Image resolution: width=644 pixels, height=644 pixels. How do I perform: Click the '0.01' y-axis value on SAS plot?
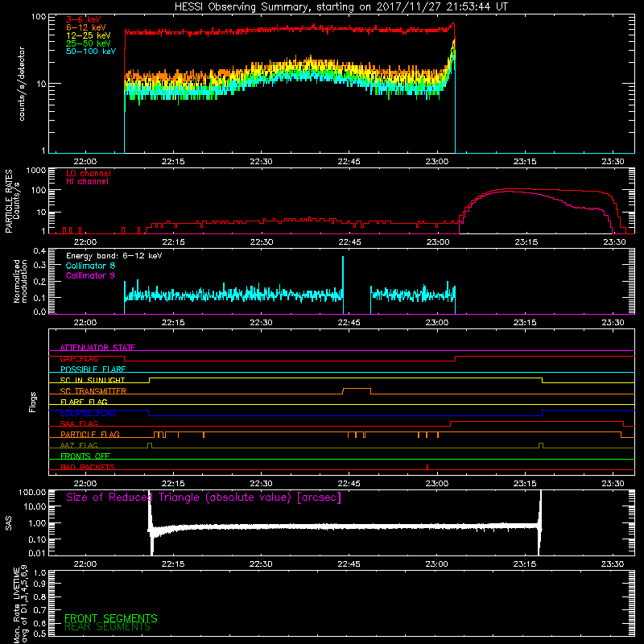pyautogui.click(x=37, y=553)
